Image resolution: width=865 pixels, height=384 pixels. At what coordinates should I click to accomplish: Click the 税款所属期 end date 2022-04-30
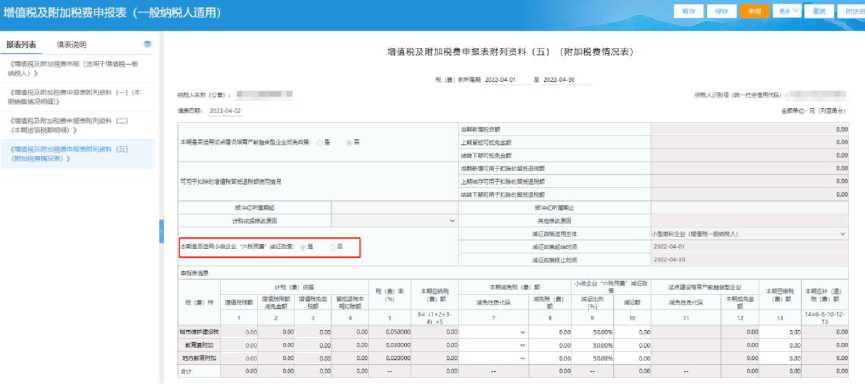[x=559, y=81]
